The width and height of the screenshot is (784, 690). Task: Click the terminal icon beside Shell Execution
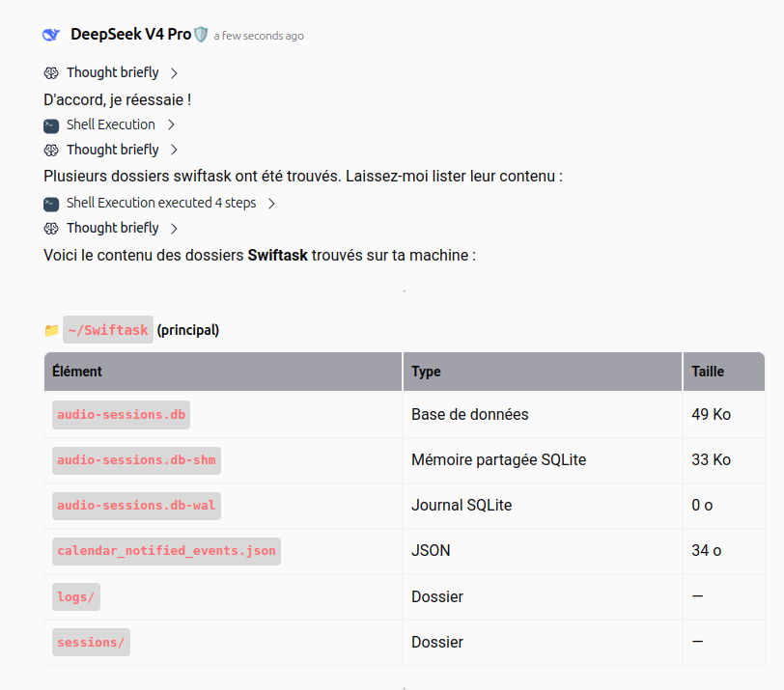[51, 125]
